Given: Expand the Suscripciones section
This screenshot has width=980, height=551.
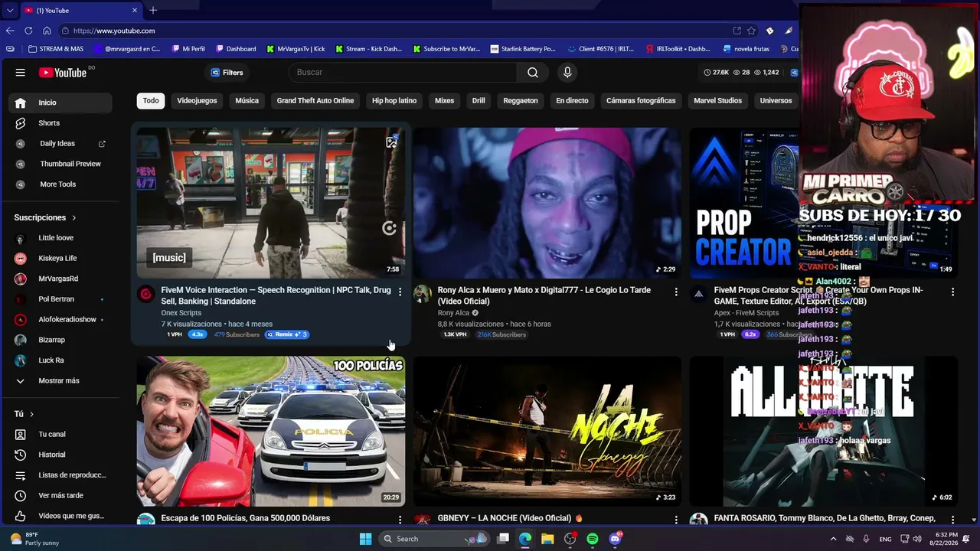Looking at the screenshot, I should click(45, 217).
